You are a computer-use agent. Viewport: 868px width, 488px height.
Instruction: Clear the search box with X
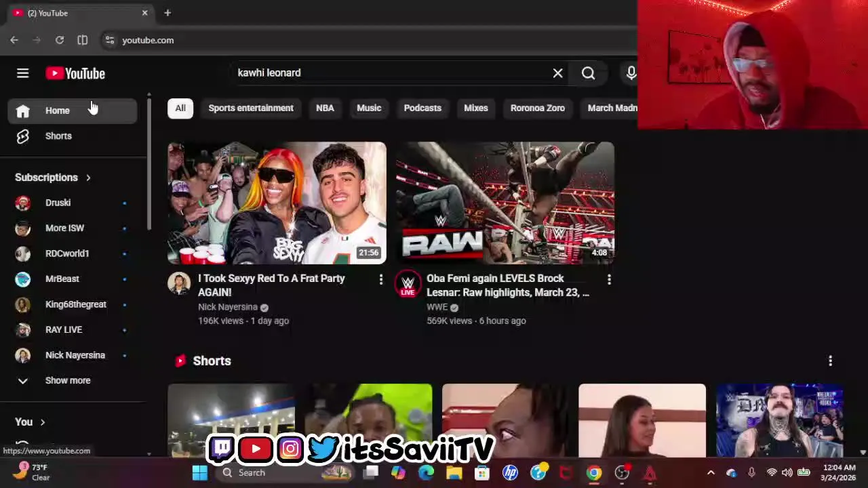tap(557, 73)
